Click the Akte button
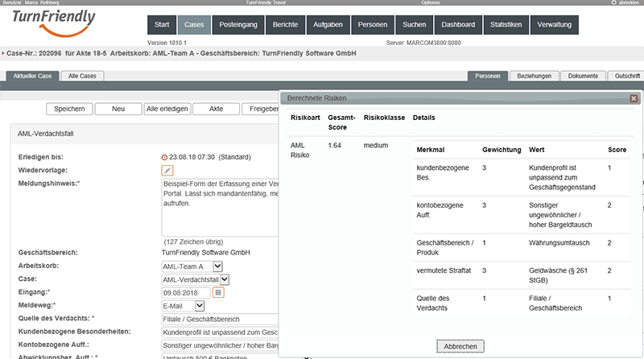Screen dimensions: 644x359 [216, 109]
